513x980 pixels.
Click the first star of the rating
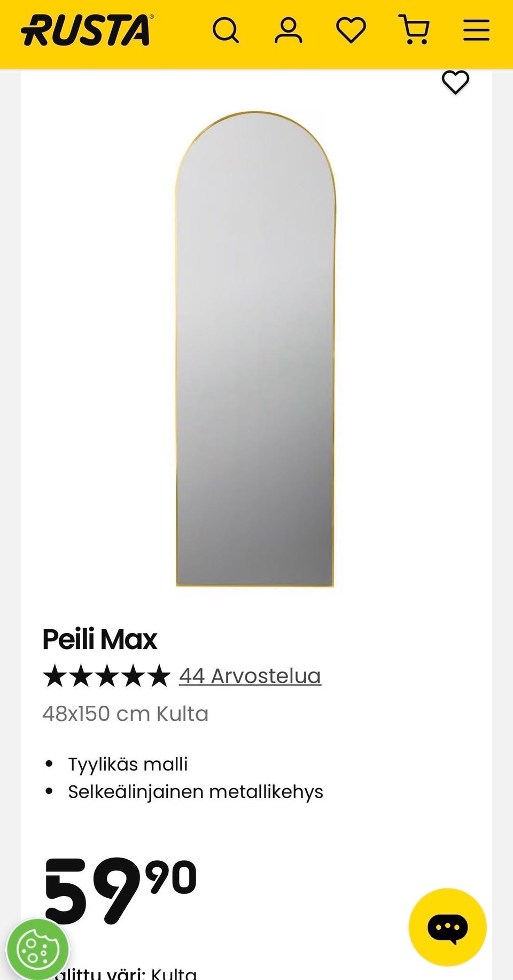tap(55, 676)
